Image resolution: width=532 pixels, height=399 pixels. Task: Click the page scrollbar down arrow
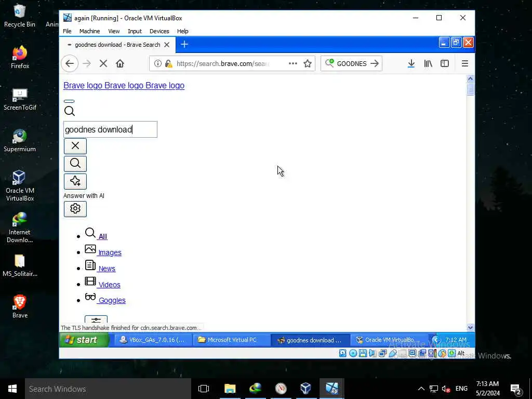[470, 327]
